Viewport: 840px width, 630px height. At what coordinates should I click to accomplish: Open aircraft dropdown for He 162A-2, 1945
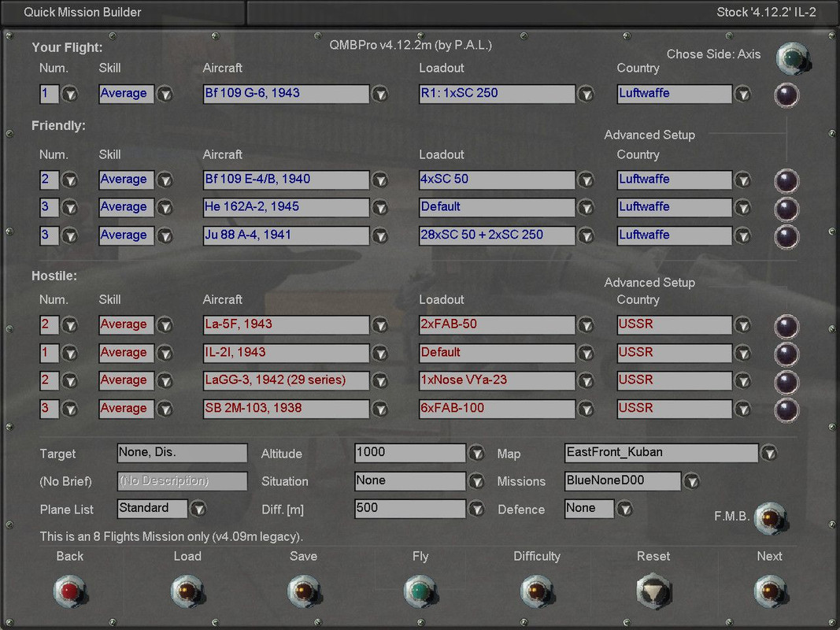click(379, 207)
